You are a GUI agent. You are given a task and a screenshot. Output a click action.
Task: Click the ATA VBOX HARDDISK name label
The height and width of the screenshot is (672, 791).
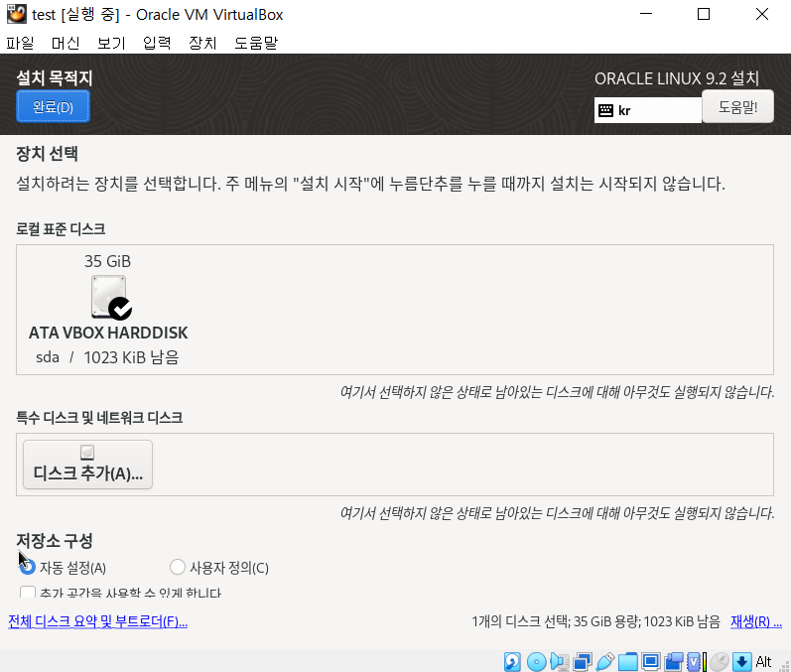point(108,333)
